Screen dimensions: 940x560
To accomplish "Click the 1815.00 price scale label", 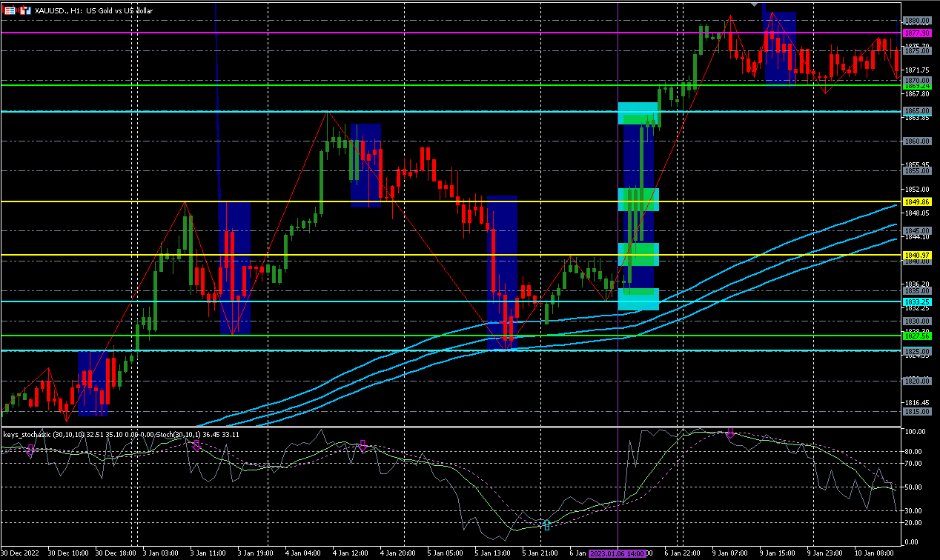I will point(917,411).
